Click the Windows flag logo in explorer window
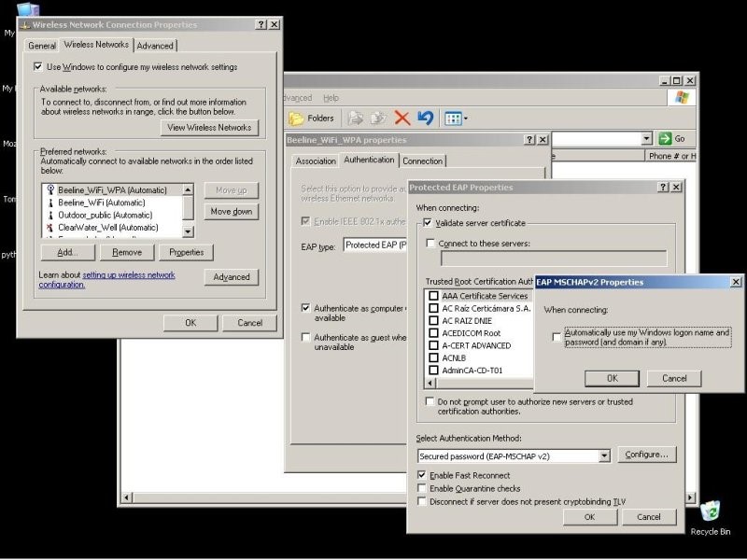 click(x=682, y=98)
